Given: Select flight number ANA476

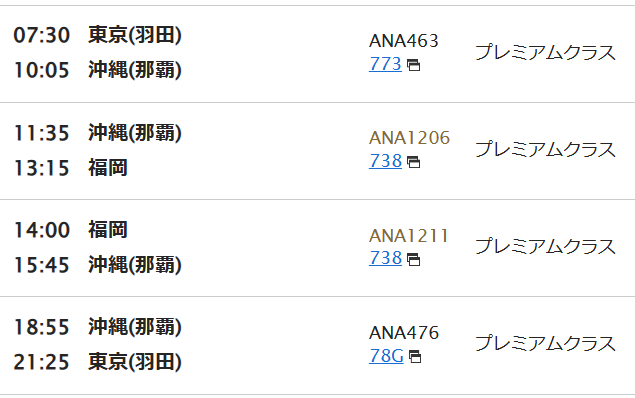Looking at the screenshot, I should pyautogui.click(x=404, y=333).
